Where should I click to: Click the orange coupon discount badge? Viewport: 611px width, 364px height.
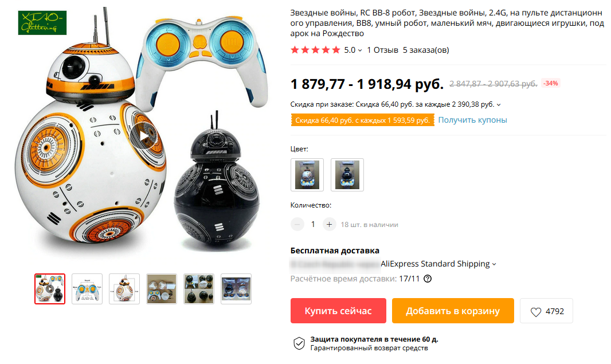click(x=362, y=120)
